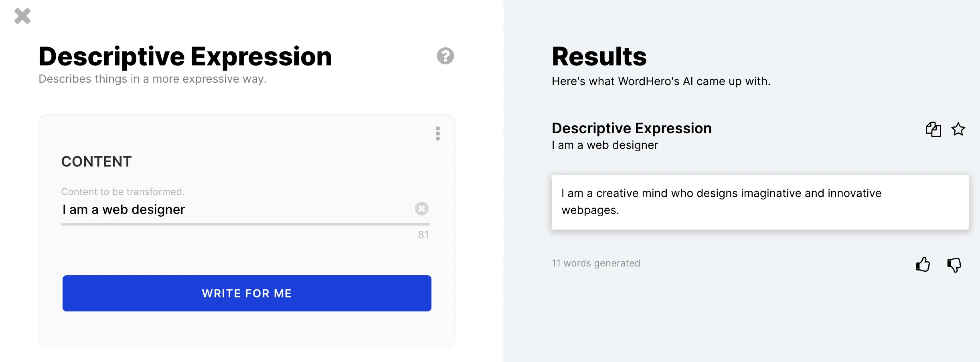Screen dimensions: 980x362
Task: Clear the content input text
Action: pos(421,209)
